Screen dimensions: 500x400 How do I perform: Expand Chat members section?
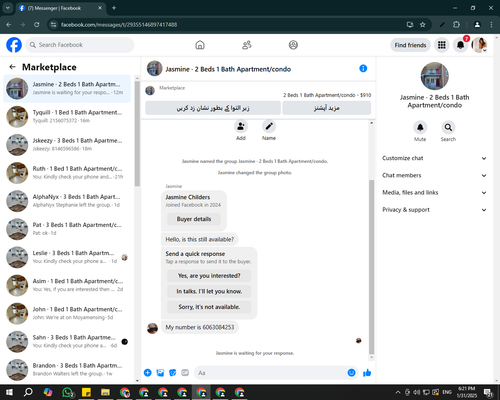point(434,175)
